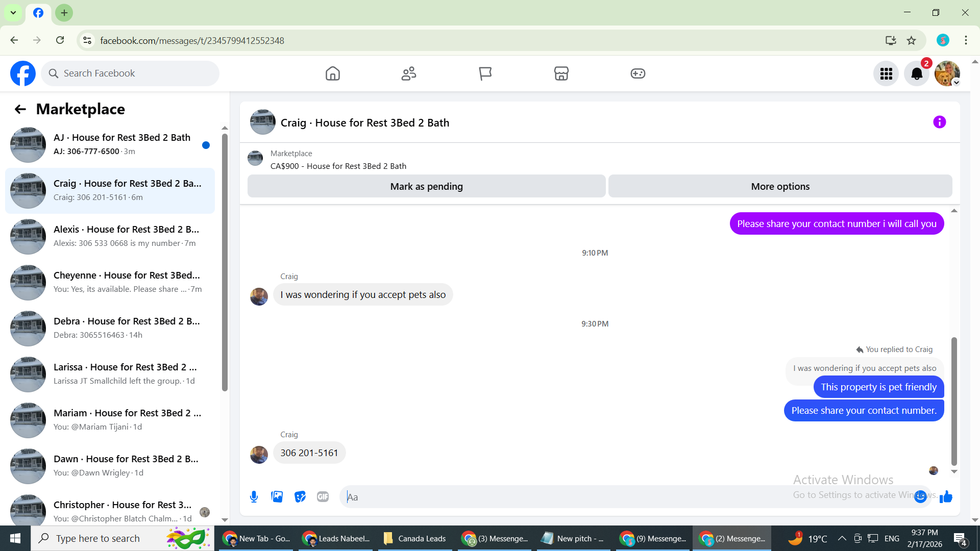Attach a photo using image icon
Viewport: 980px width, 551px height.
(x=277, y=496)
